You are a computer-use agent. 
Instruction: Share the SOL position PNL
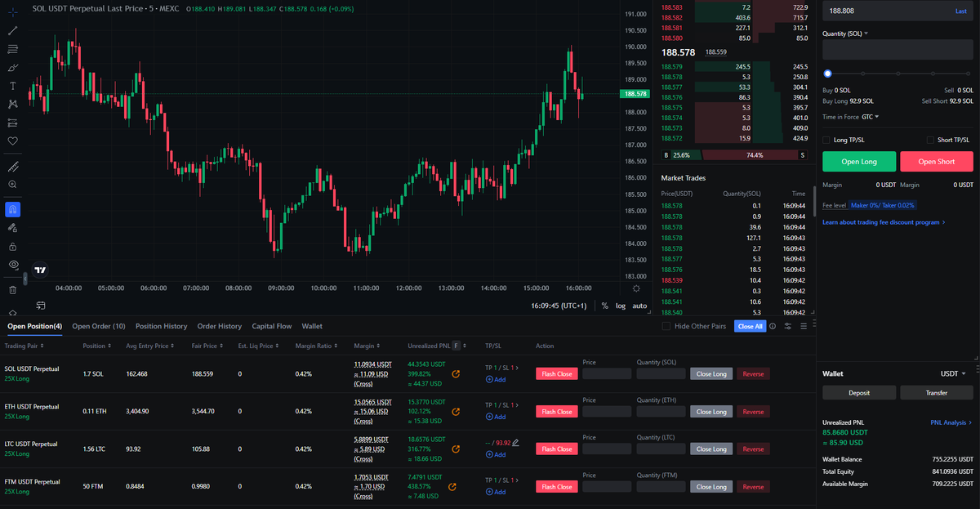(x=455, y=373)
